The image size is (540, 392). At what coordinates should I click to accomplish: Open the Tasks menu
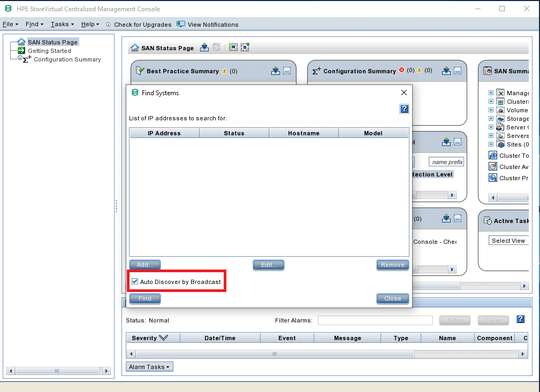point(62,24)
